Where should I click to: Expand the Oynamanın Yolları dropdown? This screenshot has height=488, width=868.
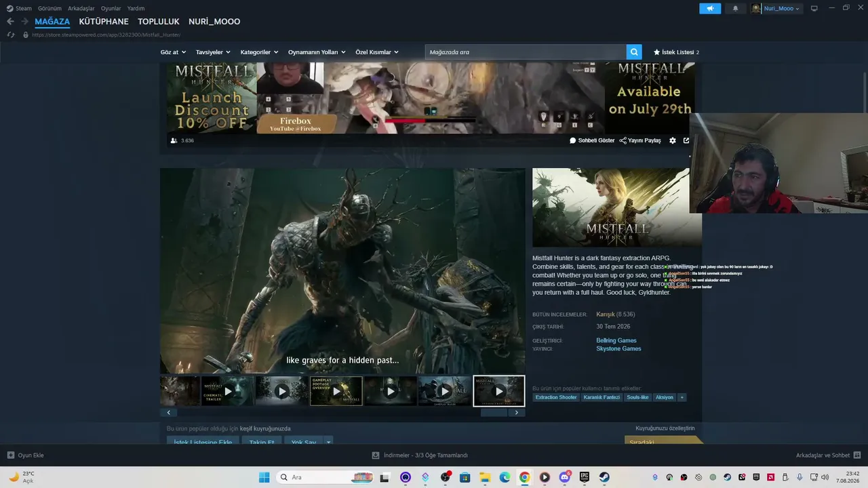pyautogui.click(x=317, y=52)
